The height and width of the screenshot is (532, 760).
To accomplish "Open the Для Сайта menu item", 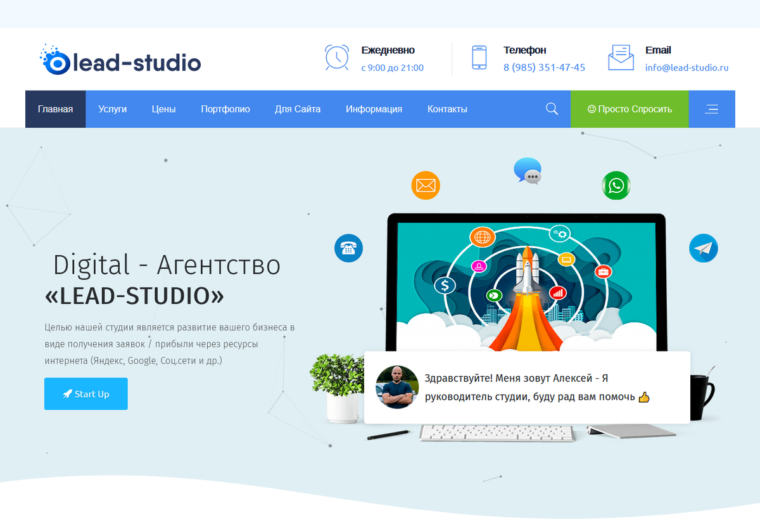I will (x=298, y=109).
